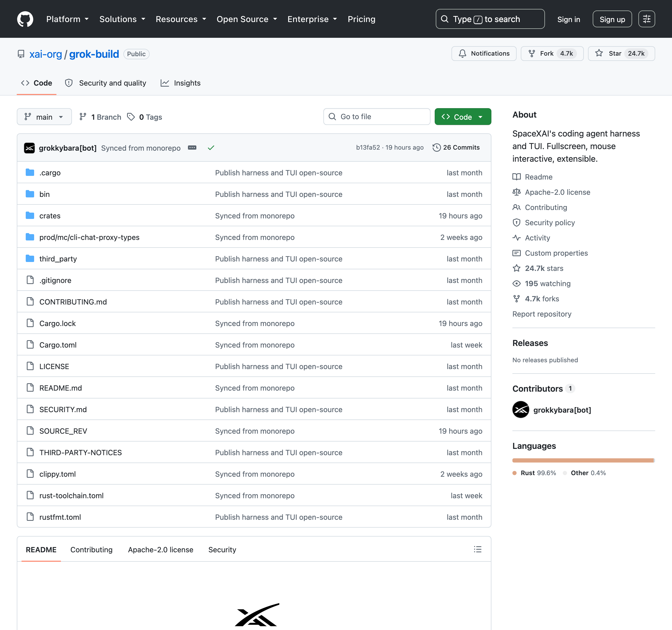
Task: Open the xai-org owner link
Action: tap(46, 54)
